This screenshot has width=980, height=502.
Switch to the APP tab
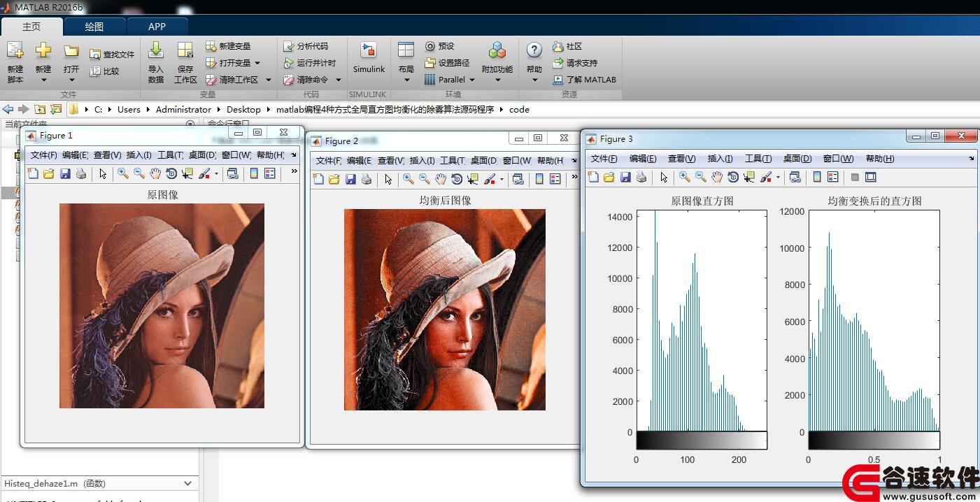click(x=157, y=27)
